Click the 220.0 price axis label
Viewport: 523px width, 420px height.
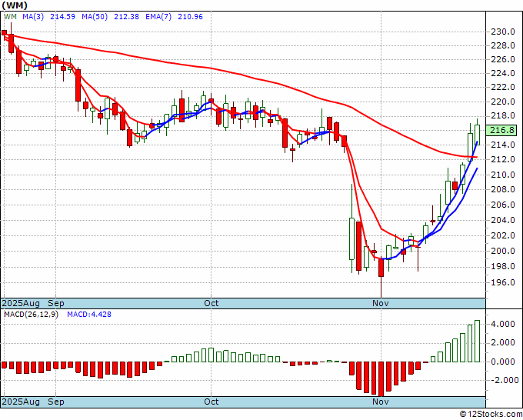coord(503,102)
